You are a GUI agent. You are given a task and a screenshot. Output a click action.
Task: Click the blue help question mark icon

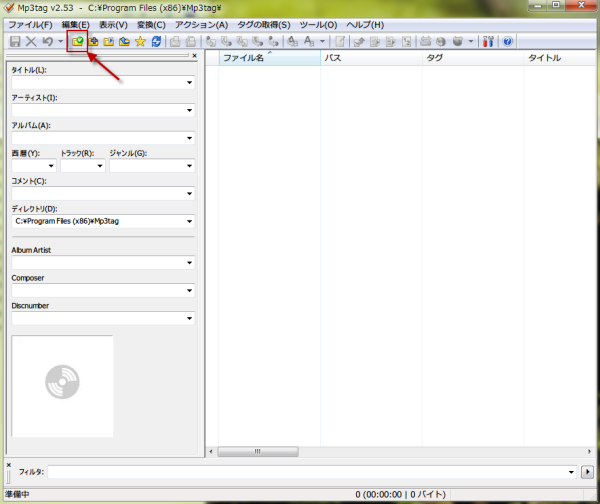tap(508, 41)
